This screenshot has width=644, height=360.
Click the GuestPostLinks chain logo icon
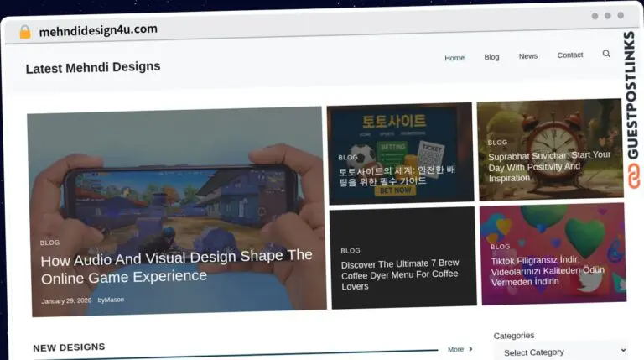tap(629, 175)
